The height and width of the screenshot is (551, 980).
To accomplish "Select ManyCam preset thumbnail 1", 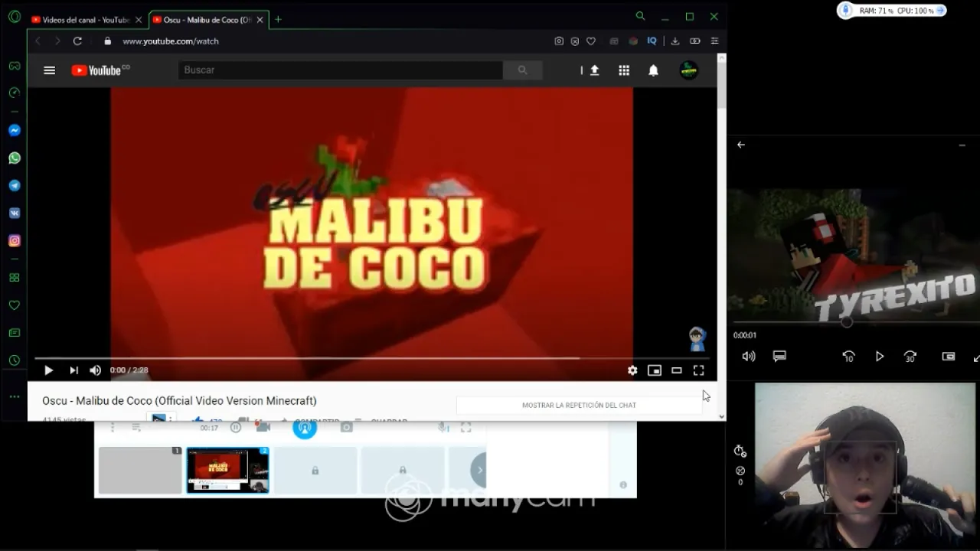I will coord(140,471).
